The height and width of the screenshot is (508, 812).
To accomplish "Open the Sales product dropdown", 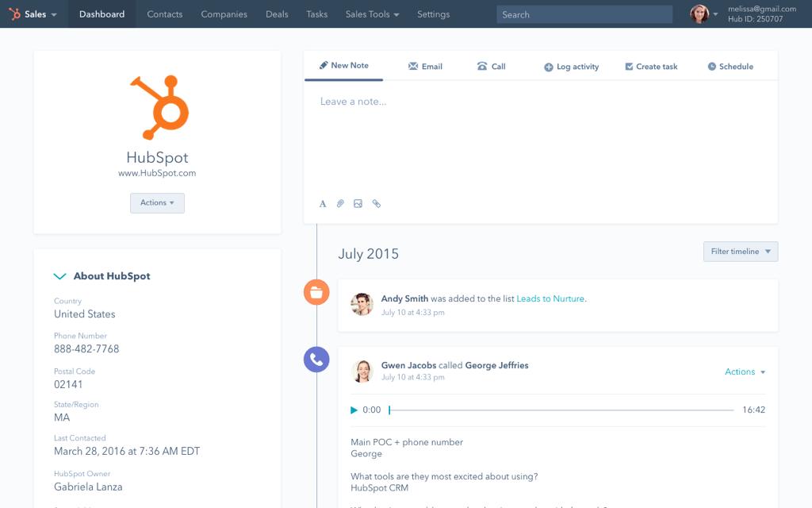I will pos(40,14).
